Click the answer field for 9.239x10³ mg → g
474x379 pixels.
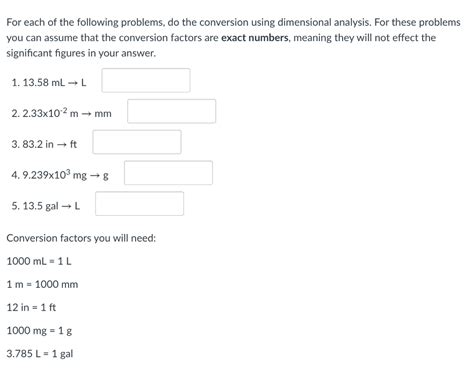tap(168, 173)
